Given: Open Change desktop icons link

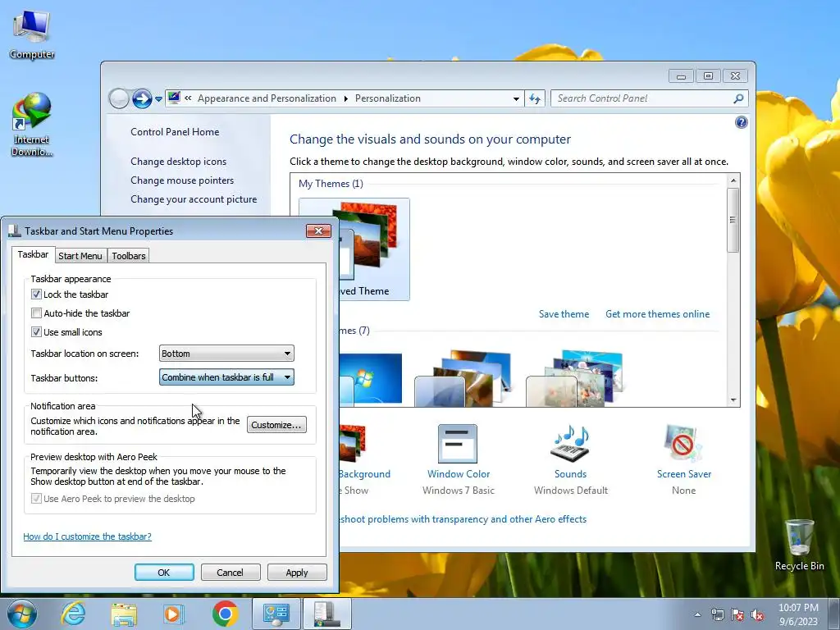Looking at the screenshot, I should (178, 162).
